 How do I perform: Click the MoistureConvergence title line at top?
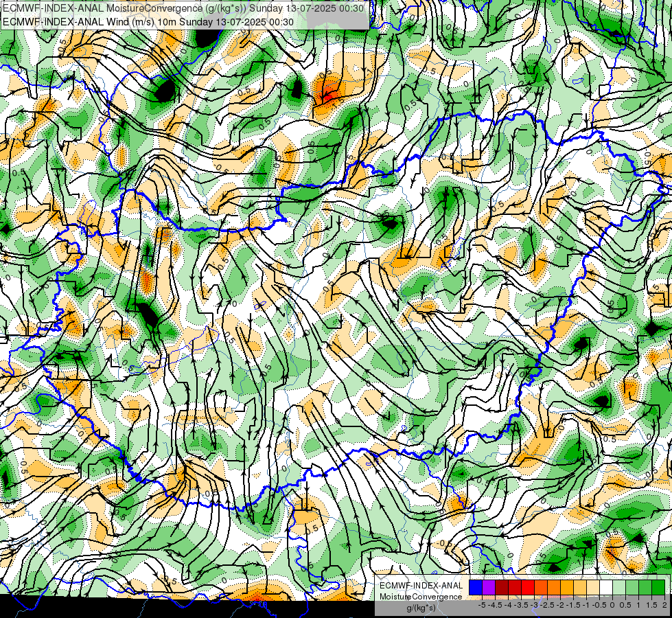[x=183, y=8]
